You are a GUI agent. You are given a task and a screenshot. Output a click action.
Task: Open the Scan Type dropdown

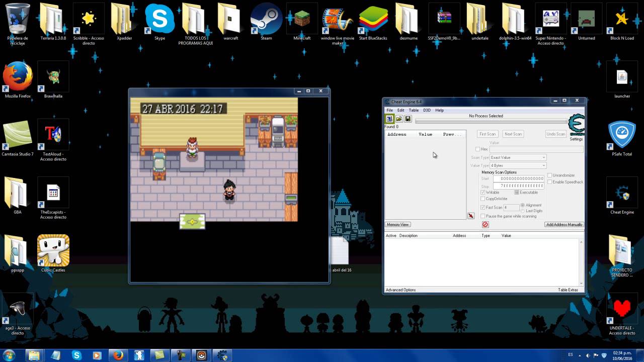(x=518, y=157)
